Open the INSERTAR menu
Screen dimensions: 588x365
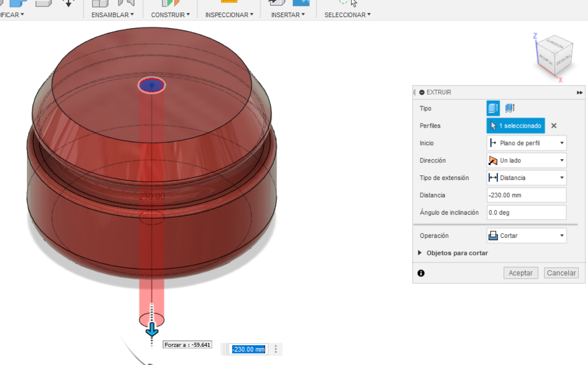288,15
